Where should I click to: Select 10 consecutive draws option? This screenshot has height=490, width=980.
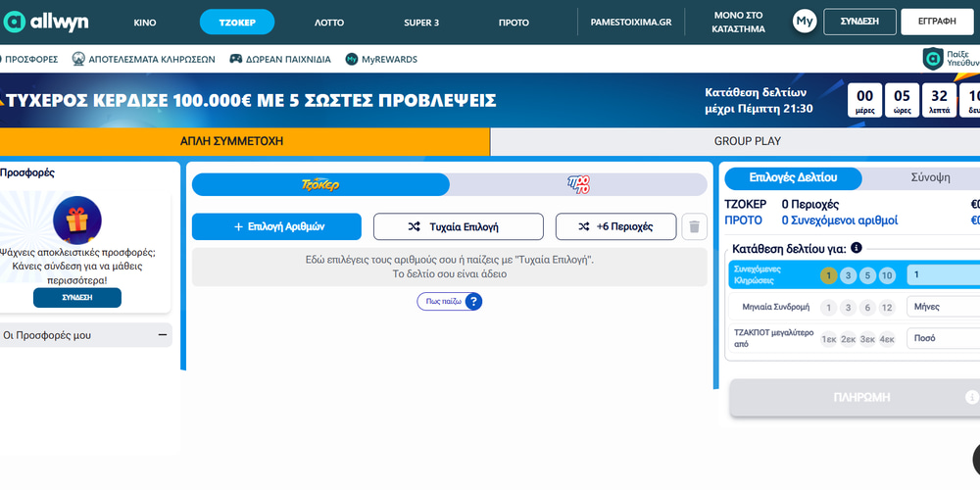pos(887,275)
